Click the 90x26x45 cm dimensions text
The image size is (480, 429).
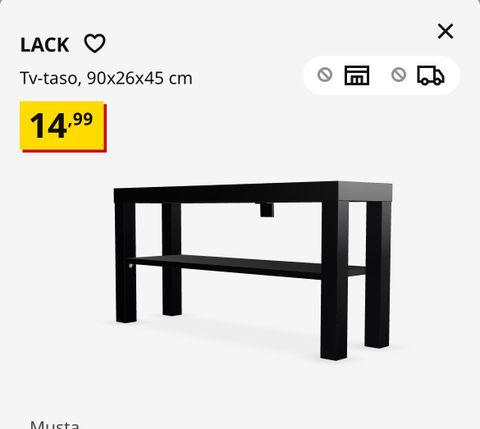(140, 78)
